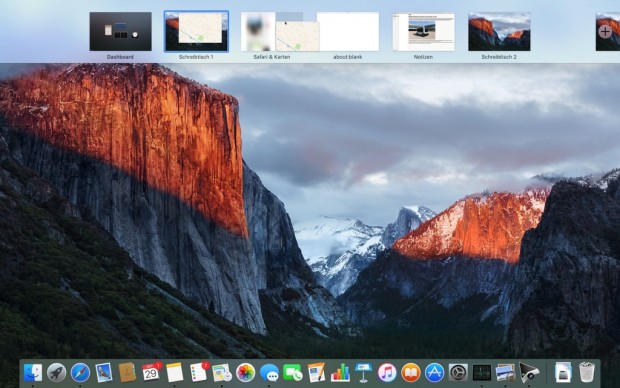Click black spotlight-shaped icon right of Preview
Image resolution: width=620 pixels, height=388 pixels.
(529, 373)
